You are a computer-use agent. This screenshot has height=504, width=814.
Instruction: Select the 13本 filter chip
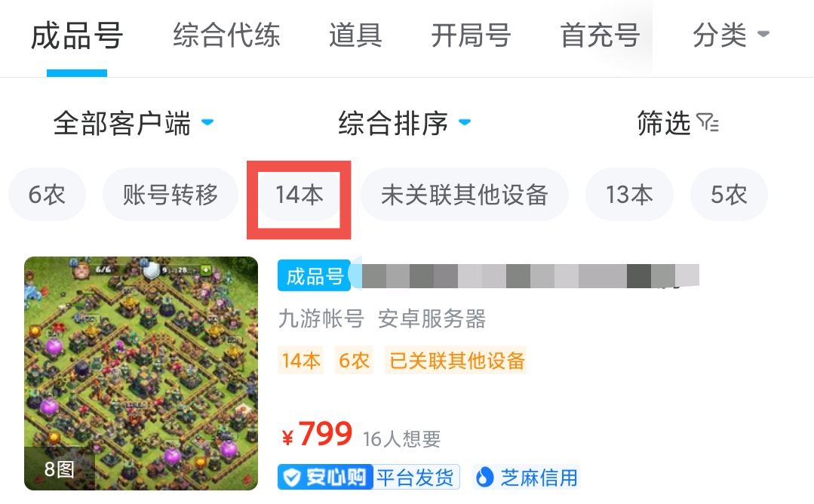click(629, 195)
